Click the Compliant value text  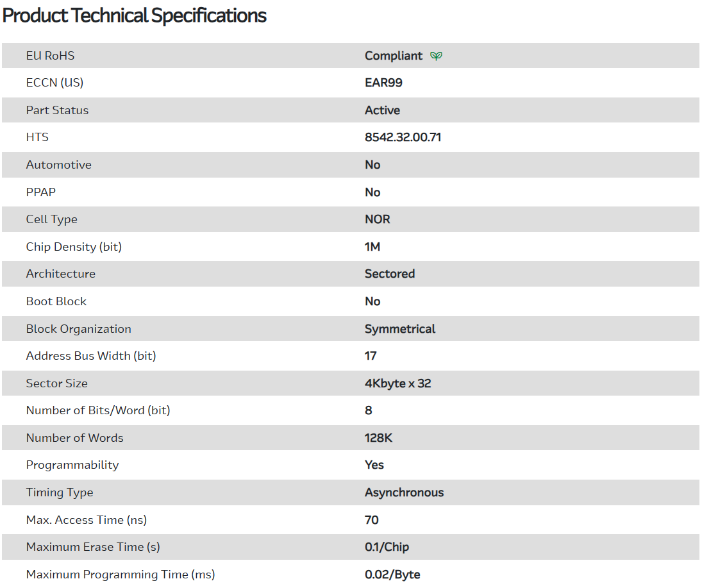pos(394,56)
